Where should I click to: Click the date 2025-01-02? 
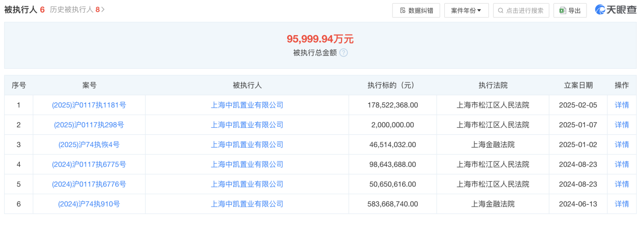click(x=578, y=145)
